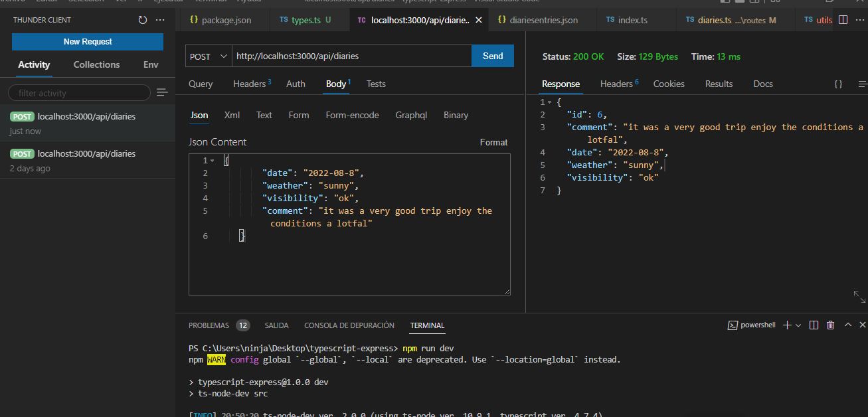Open the '2 days ago' POST activity entry
Viewport: 868px width, 417px height.
click(x=88, y=160)
